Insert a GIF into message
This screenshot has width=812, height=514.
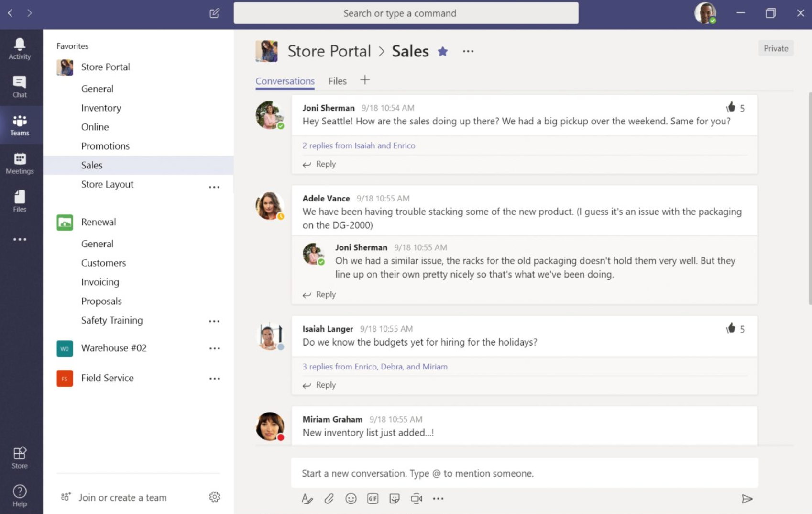[x=373, y=499]
